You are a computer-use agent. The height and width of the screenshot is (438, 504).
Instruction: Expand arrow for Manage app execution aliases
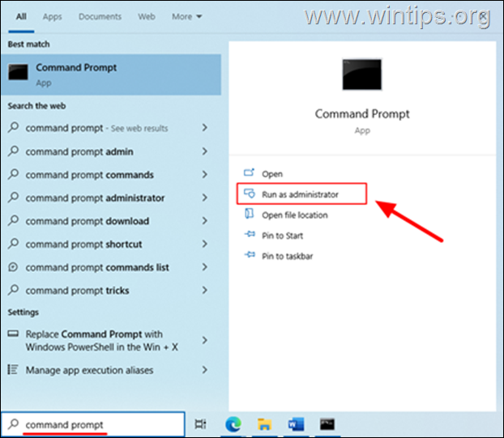coord(205,370)
